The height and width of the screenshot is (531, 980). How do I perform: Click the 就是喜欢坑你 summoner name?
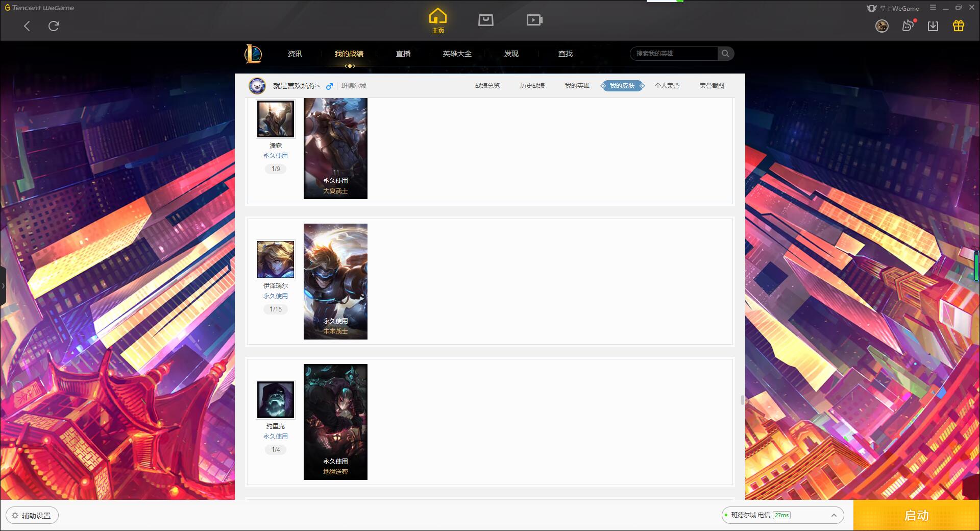tap(296, 86)
